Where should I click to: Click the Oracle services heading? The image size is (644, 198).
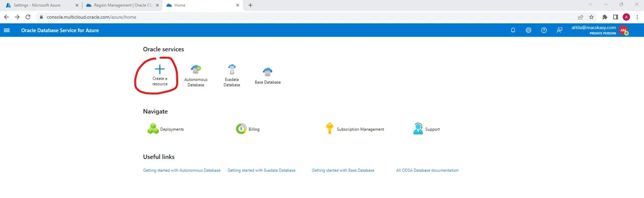point(164,49)
